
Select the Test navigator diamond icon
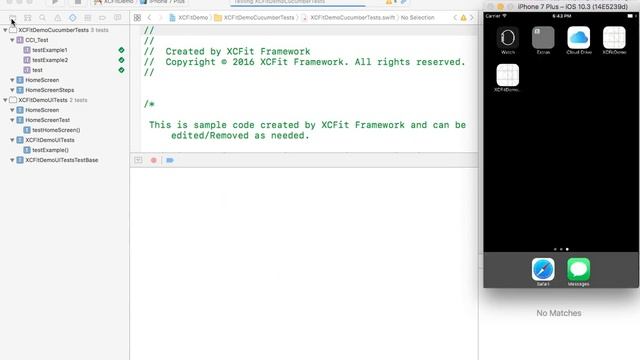click(x=73, y=18)
